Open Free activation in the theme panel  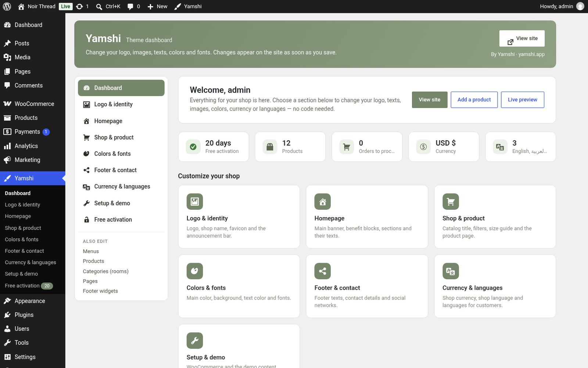121,219
